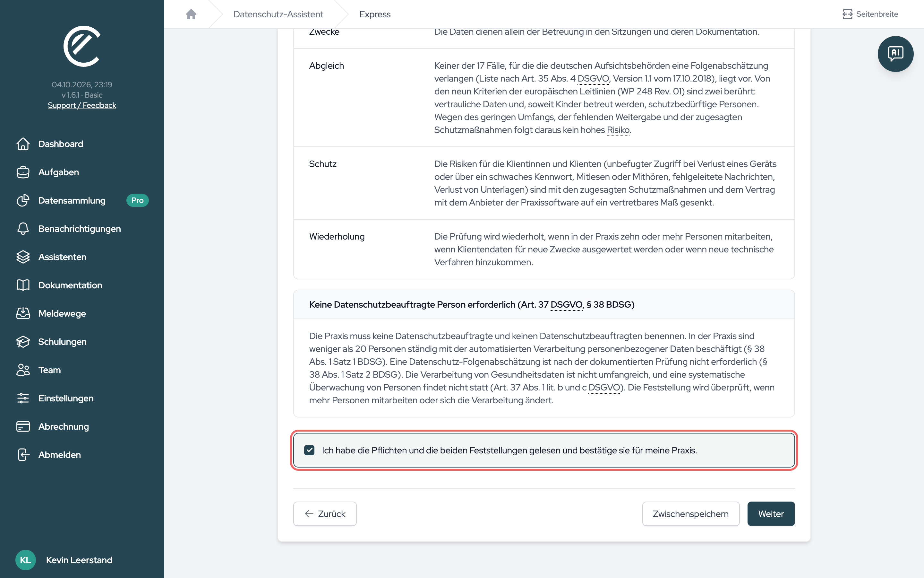Click the Wiederholung row label
The image size is (924, 578).
coord(337,236)
